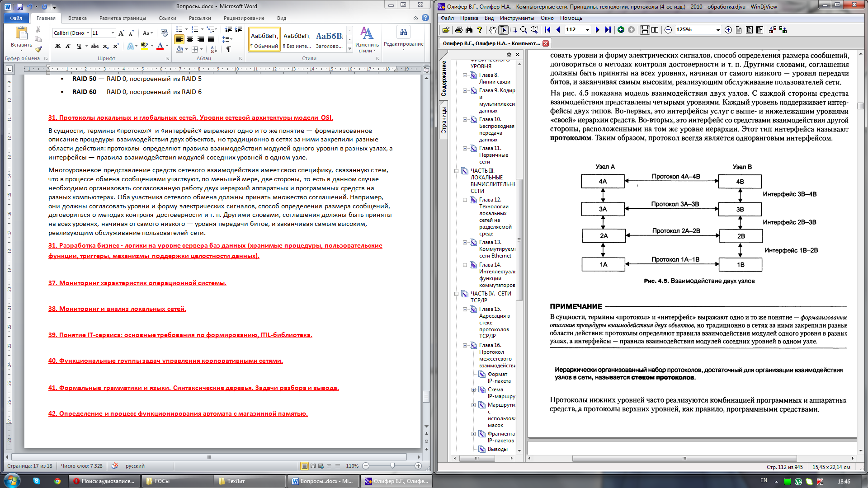Toggle continuous page layout in WinDjView
This screenshot has width=868, height=488.
(x=645, y=30)
